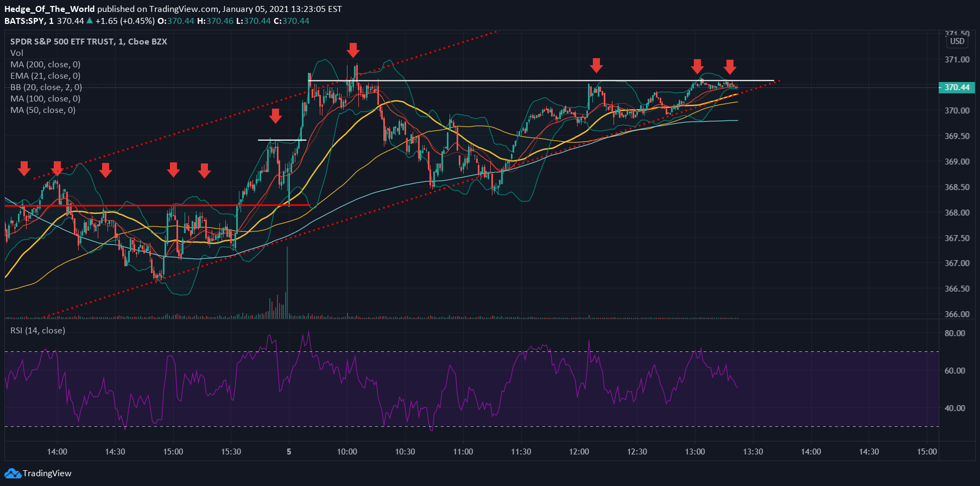The height and width of the screenshot is (486, 980).
Task: Click the +1.65 (+0.45%) change value
Action: 125,21
